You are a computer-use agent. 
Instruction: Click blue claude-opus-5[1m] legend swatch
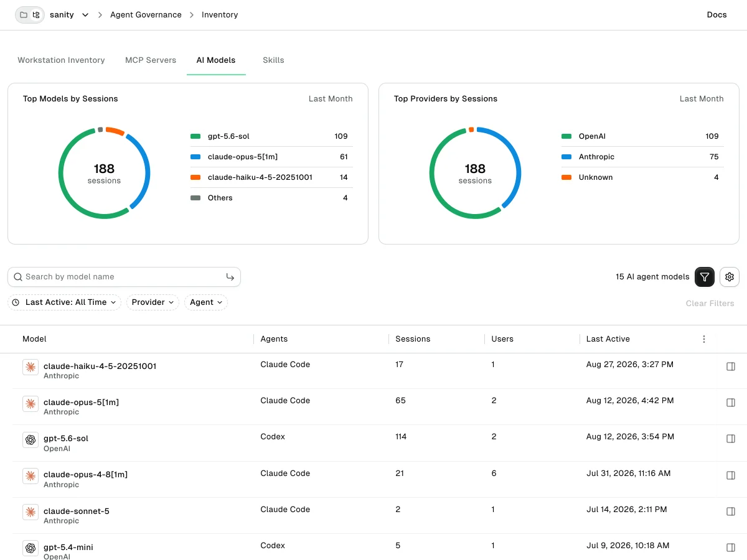[195, 157]
